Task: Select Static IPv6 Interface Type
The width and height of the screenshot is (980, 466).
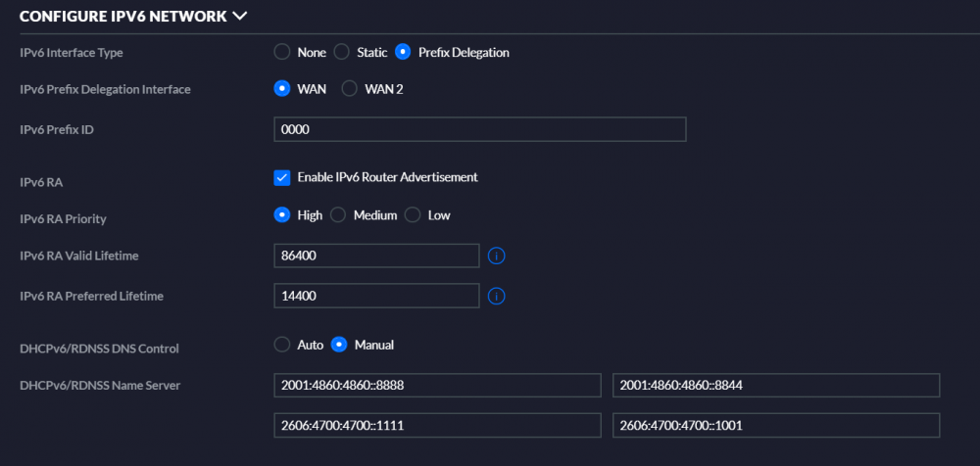Action: coord(341,52)
